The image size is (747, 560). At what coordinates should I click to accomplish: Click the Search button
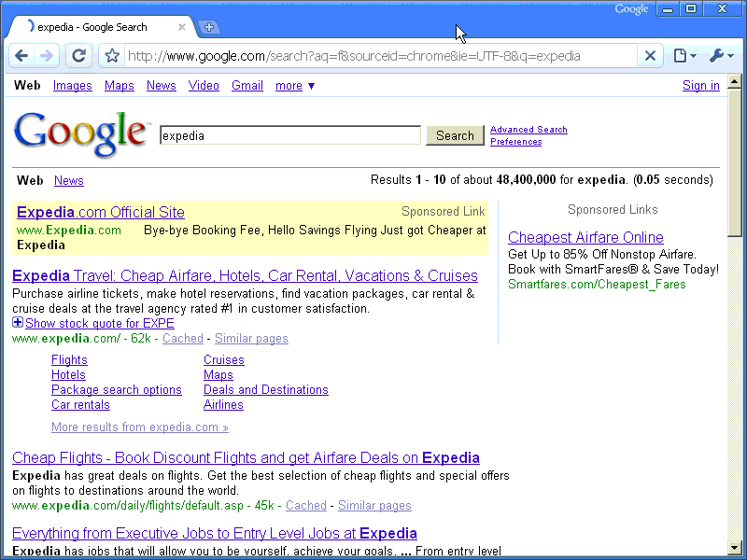point(455,135)
